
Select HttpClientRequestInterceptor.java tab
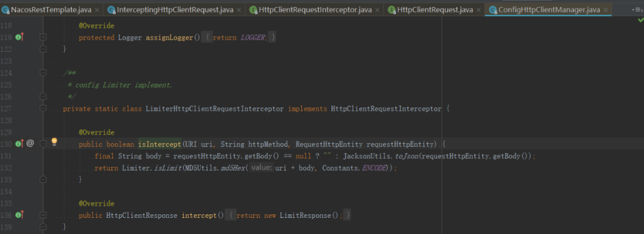pos(315,10)
